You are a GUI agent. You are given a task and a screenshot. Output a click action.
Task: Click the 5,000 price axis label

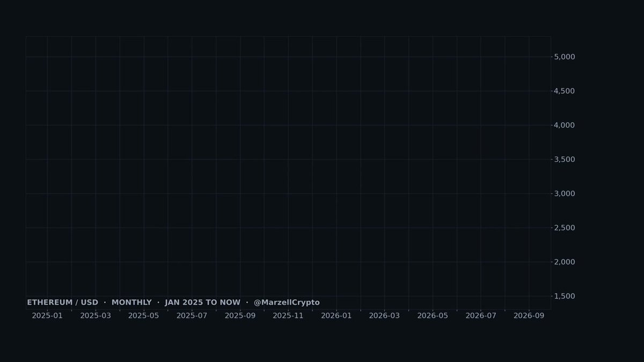tap(564, 57)
